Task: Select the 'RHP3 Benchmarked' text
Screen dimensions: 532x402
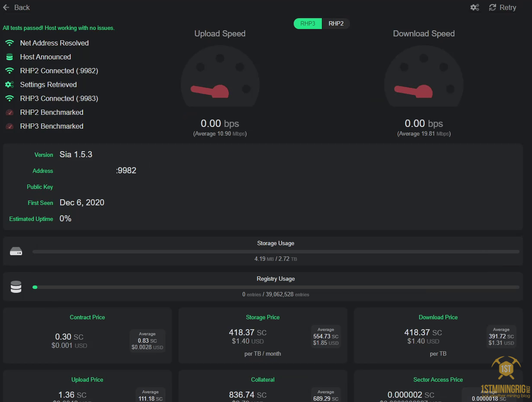Action: (52, 126)
